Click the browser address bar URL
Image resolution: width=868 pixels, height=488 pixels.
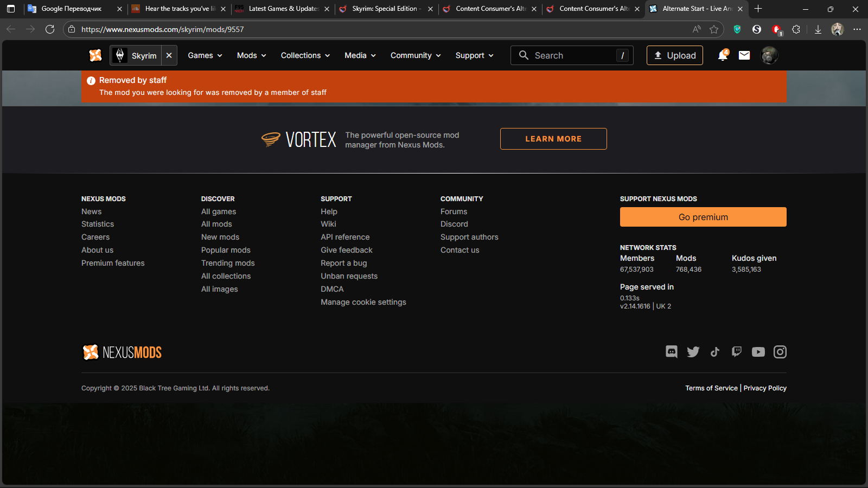click(x=163, y=29)
